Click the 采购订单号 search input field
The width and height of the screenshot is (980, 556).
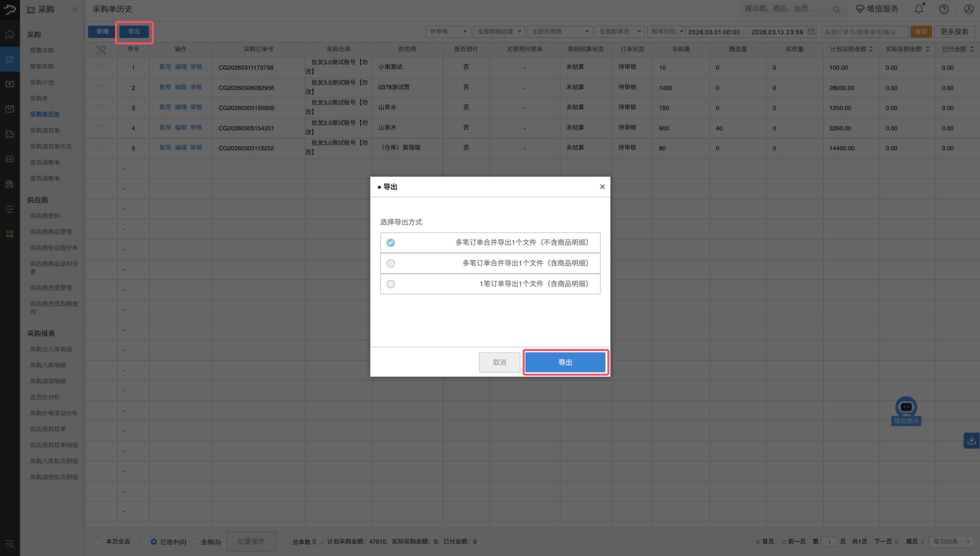point(864,32)
